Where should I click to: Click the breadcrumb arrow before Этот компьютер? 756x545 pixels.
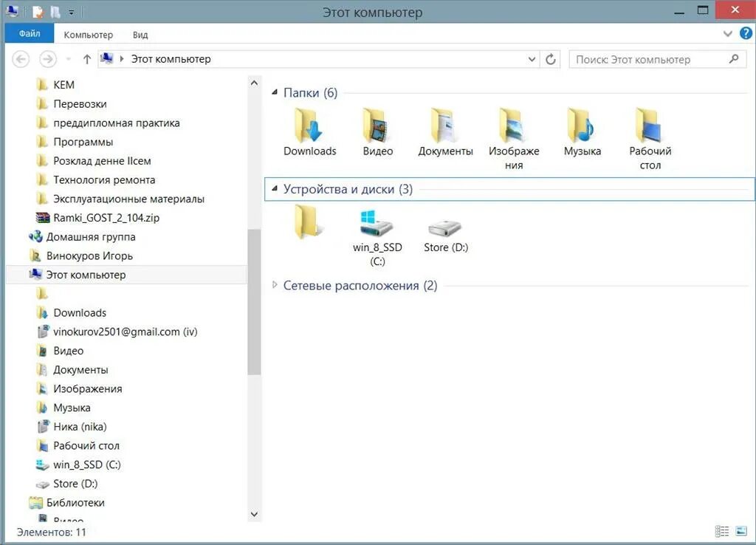click(122, 59)
